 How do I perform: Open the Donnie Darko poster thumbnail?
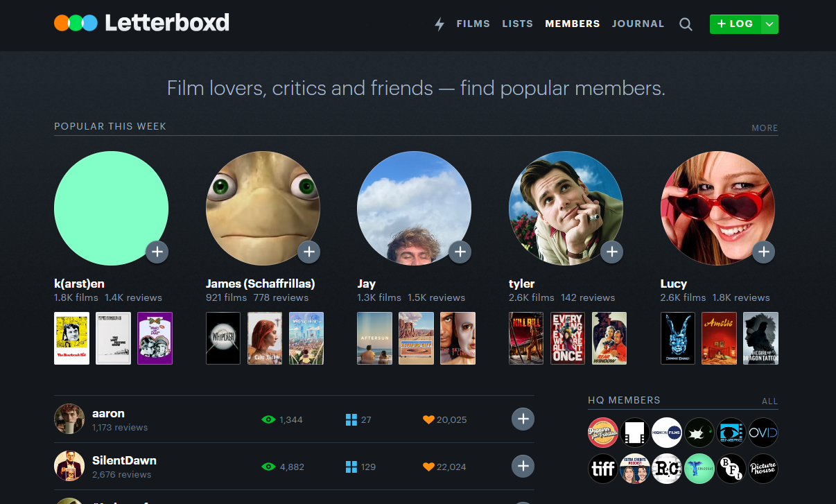point(678,338)
